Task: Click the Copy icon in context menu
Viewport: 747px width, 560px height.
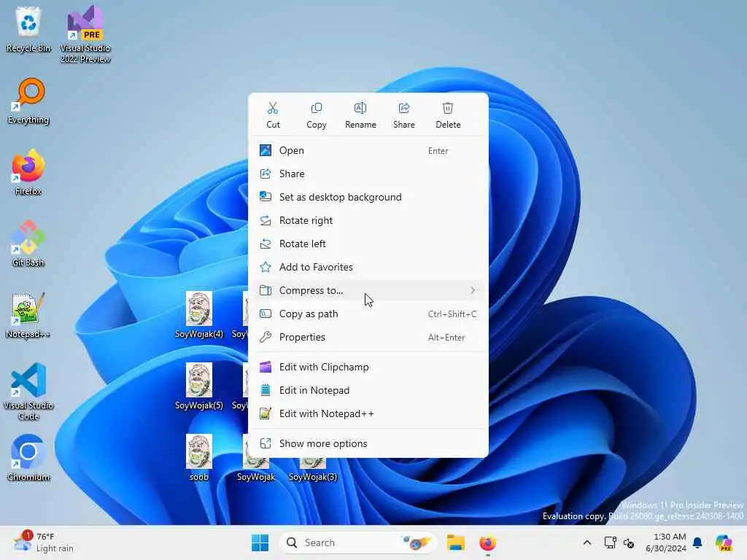Action: (317, 108)
